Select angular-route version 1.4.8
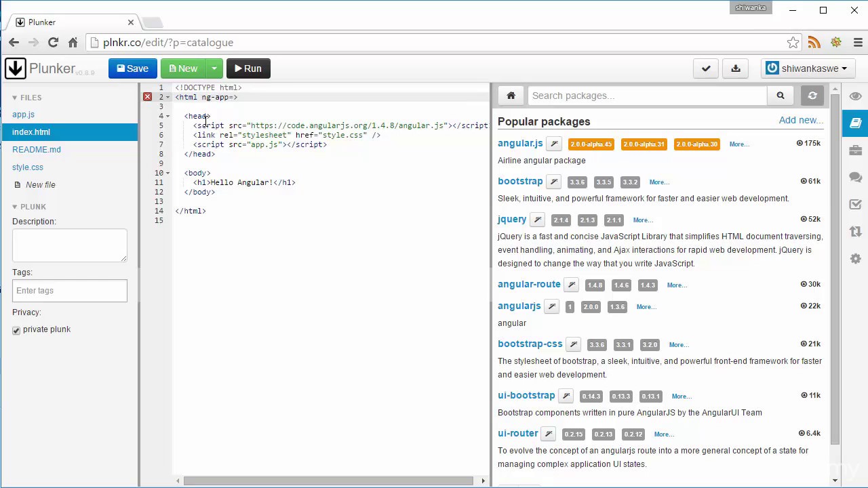 (595, 285)
